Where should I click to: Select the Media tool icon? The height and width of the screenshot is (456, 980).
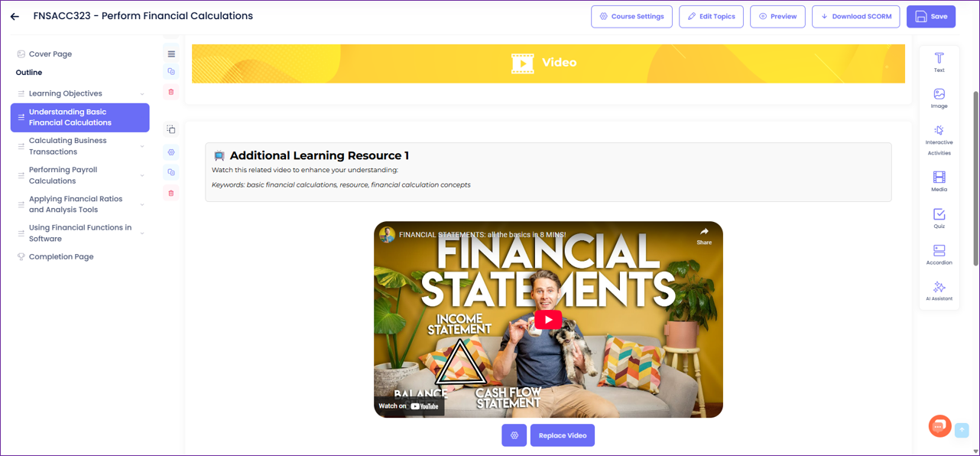click(x=939, y=181)
